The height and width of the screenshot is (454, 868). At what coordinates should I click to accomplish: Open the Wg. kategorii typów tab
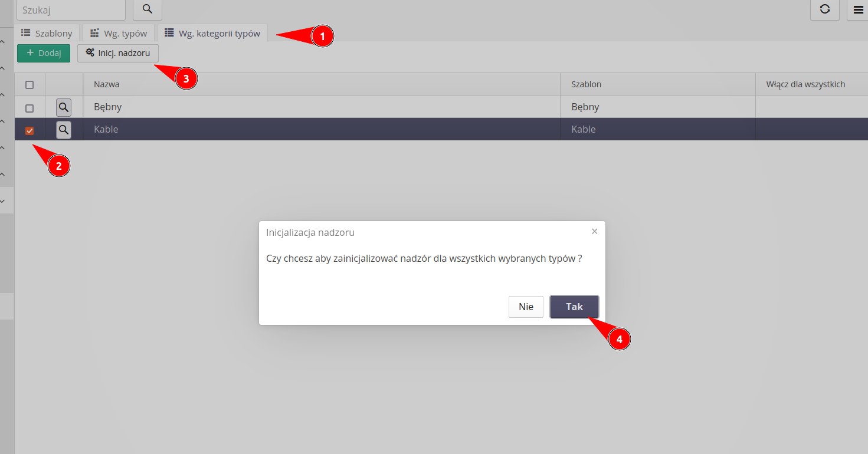click(x=213, y=33)
